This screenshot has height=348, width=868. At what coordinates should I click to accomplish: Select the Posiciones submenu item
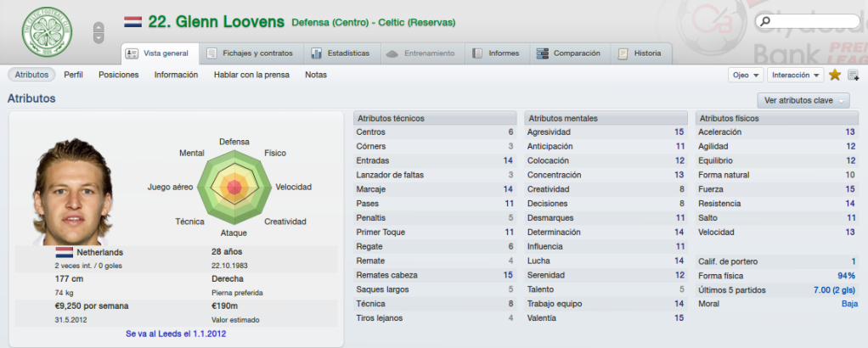118,75
